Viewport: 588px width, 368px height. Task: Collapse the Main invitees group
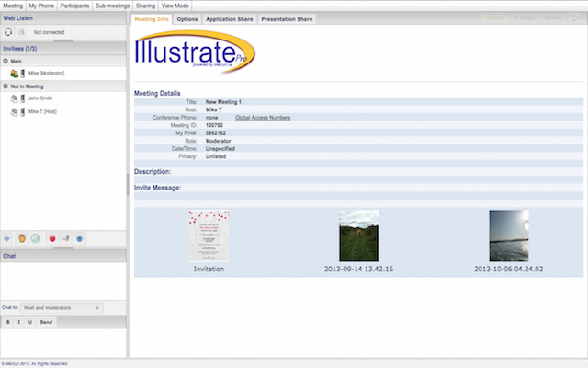[x=6, y=62]
